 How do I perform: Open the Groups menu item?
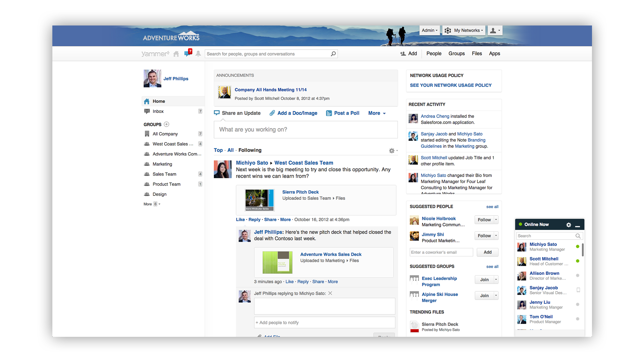coord(457,54)
